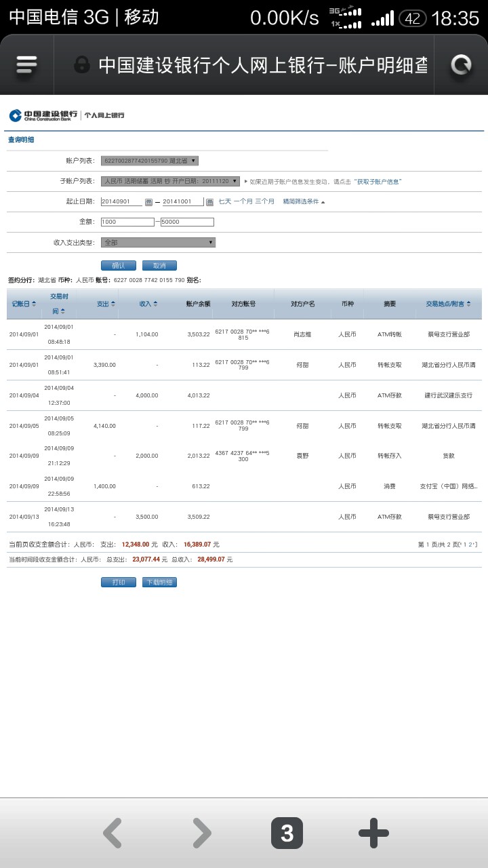Click the 1,104.00 income cell
Image resolution: width=488 pixels, height=868 pixels.
tap(147, 334)
